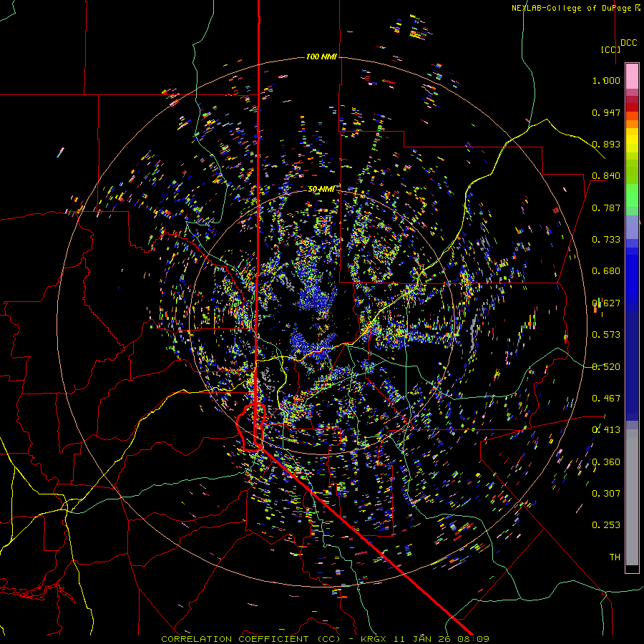Click the 0.467 scale value

click(x=606, y=399)
